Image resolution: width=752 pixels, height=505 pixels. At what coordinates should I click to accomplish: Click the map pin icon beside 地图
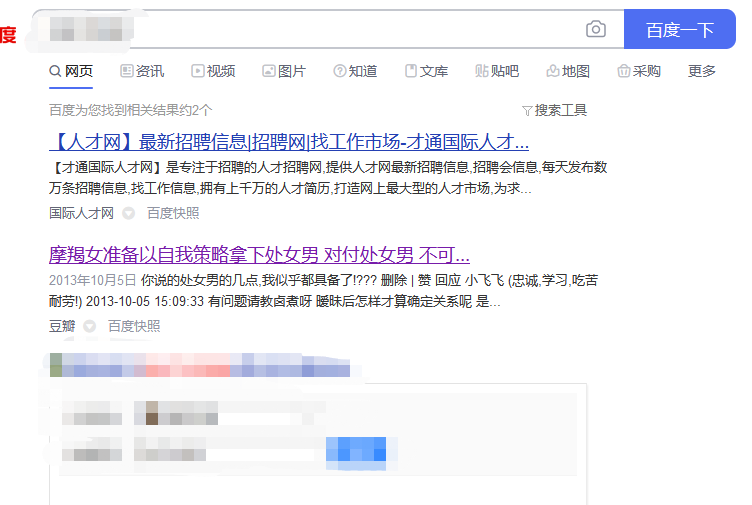[x=552, y=71]
